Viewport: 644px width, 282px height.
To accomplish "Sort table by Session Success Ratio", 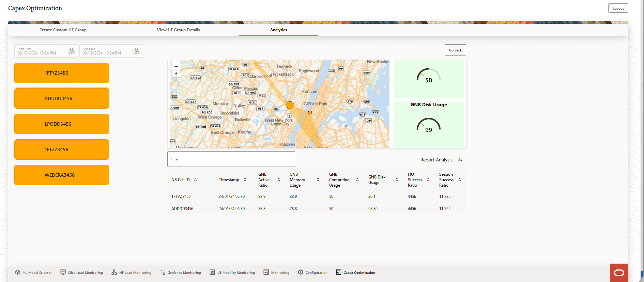I will (x=460, y=180).
